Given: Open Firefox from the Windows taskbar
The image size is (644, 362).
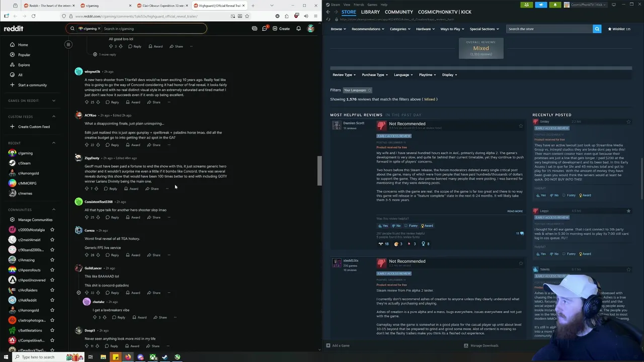Looking at the screenshot, I should 128,357.
